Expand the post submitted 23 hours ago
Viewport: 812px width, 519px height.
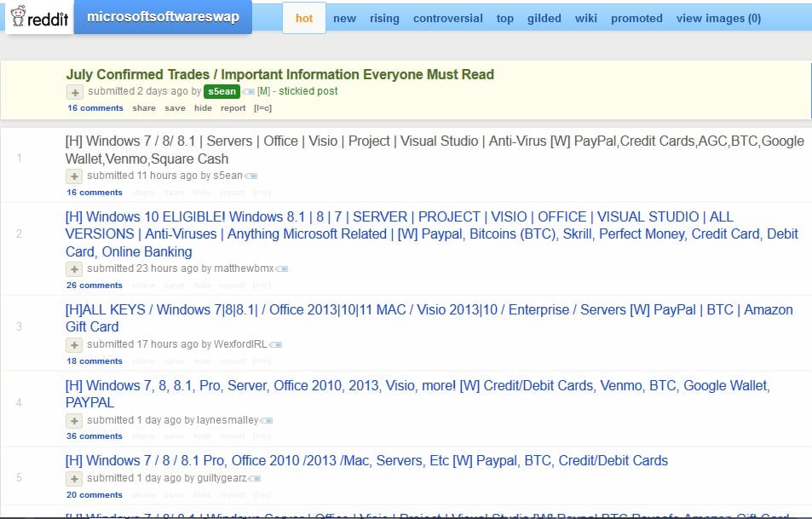pyautogui.click(x=74, y=269)
